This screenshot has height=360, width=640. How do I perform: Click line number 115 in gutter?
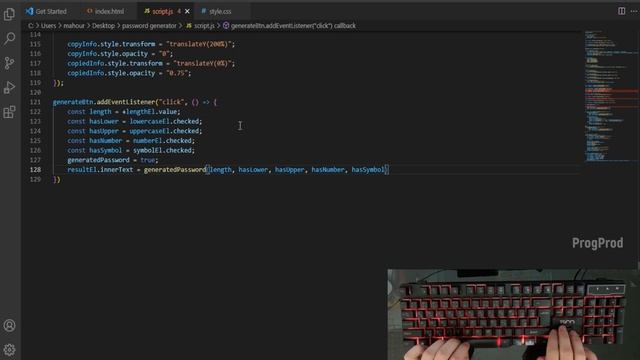[36, 44]
